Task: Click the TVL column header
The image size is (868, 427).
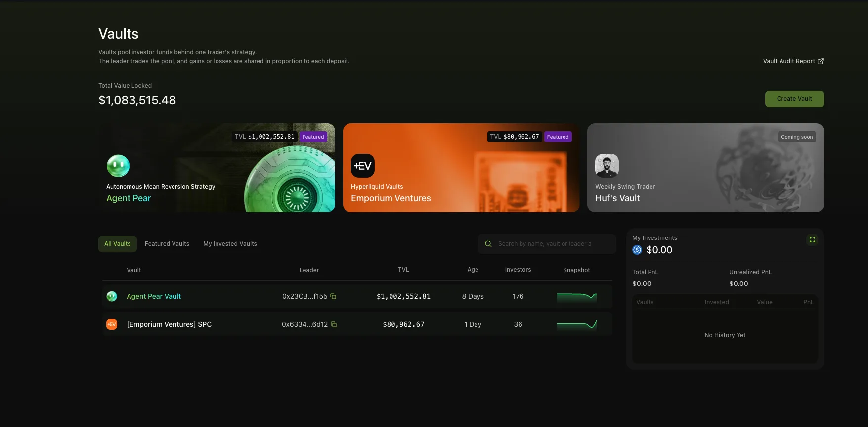Action: tap(404, 270)
